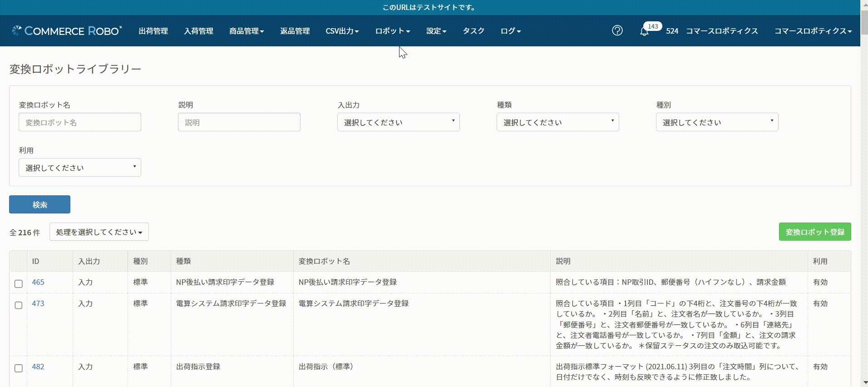Screen dimensions: 868x387
Task: Expand the 処理を選択してください dropdown
Action: [99, 232]
